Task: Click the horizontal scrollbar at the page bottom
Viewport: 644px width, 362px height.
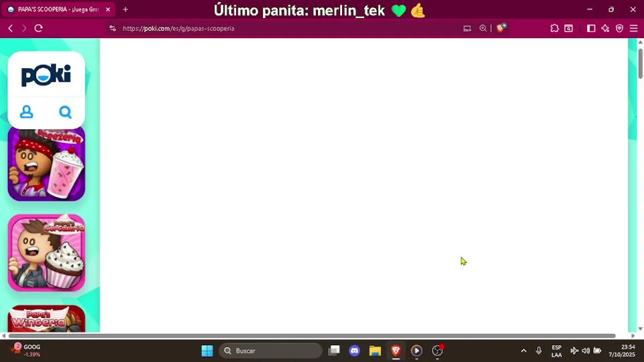Action: tap(312, 336)
